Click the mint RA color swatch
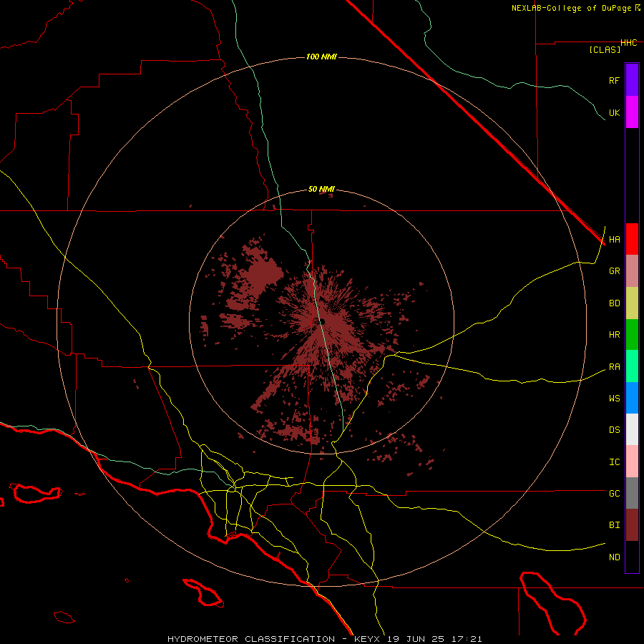The image size is (644, 644). coord(632,366)
